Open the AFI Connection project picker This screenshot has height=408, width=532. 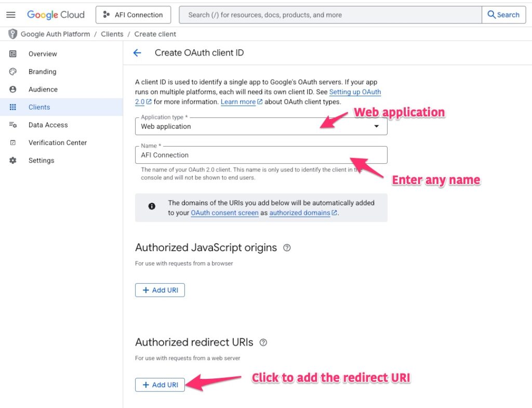pos(134,15)
